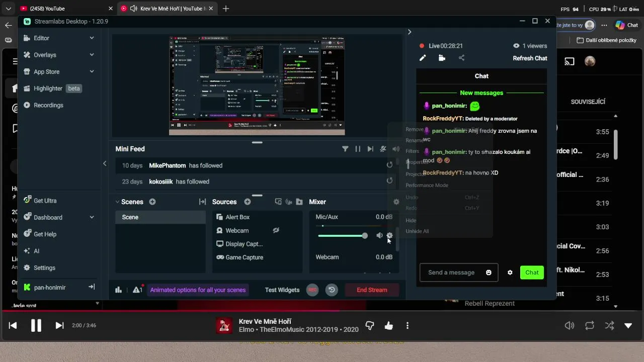
Task: Open Mic/Aux source settings gear
Action: pos(389,235)
